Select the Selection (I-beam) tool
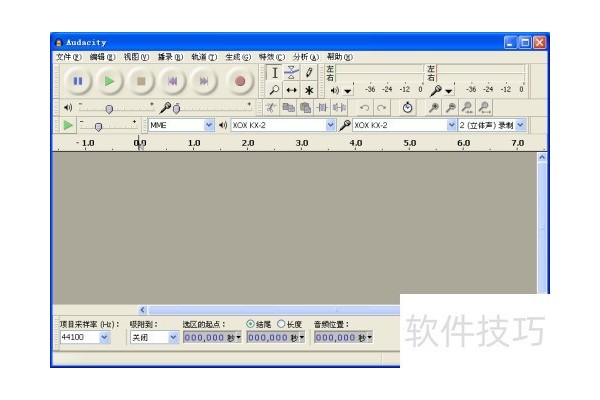This screenshot has height=400, width=600. [274, 73]
